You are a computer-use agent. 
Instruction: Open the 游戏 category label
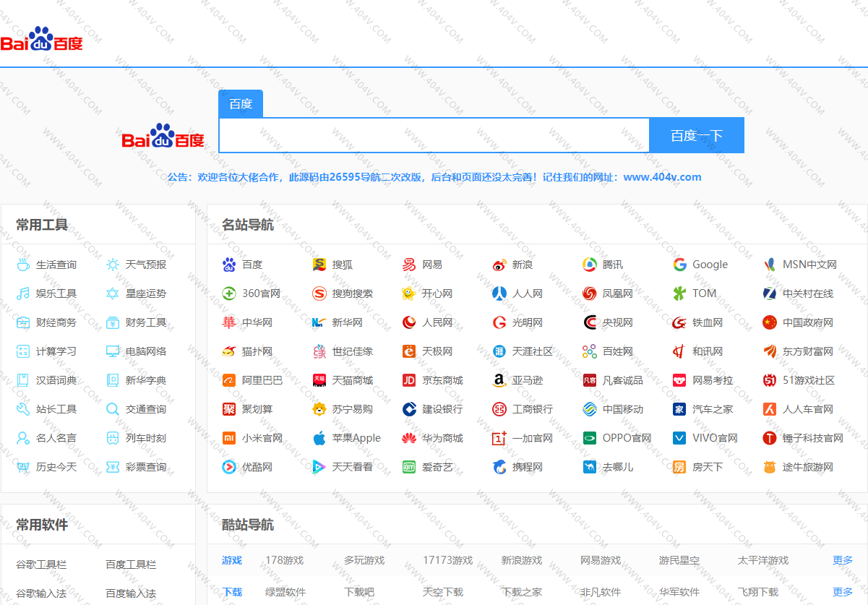click(232, 560)
